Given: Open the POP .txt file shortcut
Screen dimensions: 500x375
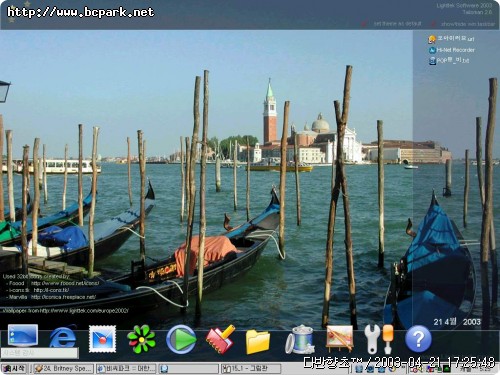Looking at the screenshot, I should click(449, 61).
